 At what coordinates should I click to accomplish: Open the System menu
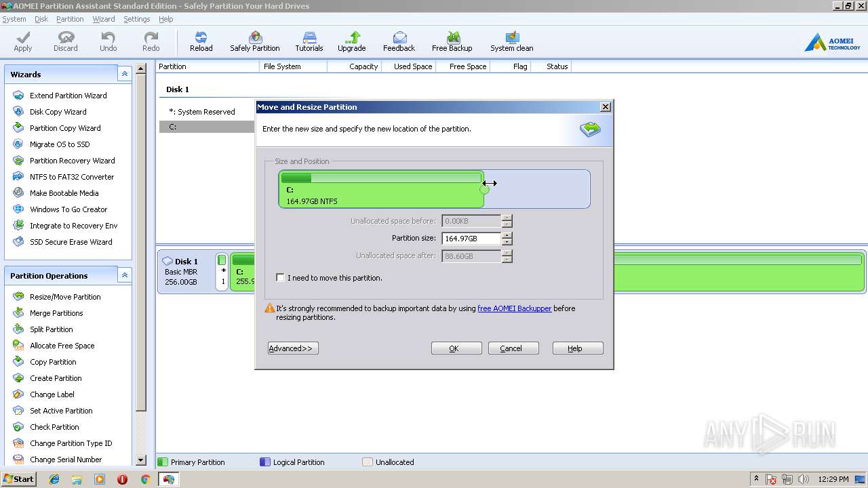[x=14, y=19]
